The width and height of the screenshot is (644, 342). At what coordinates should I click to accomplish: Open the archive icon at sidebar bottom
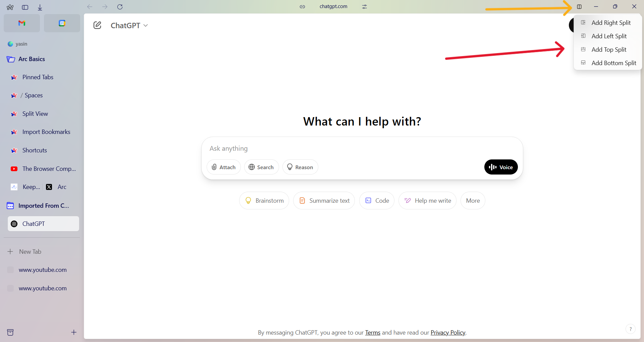[10, 332]
